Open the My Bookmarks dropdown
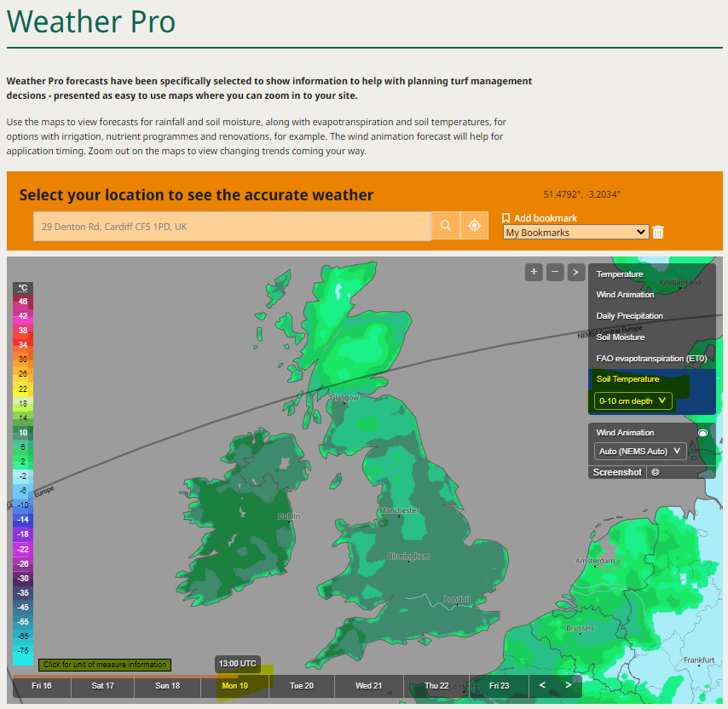 [575, 232]
